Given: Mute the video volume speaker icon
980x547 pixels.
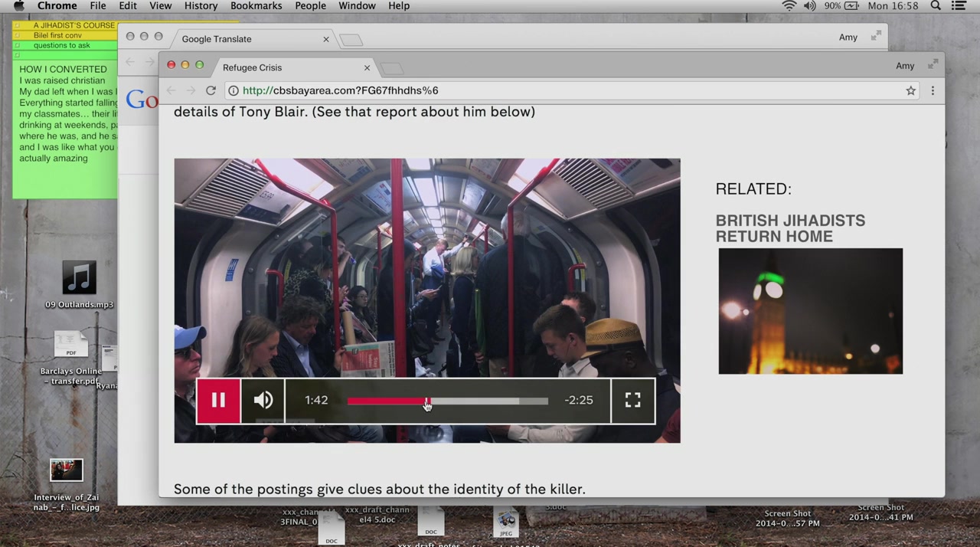Looking at the screenshot, I should tap(263, 401).
